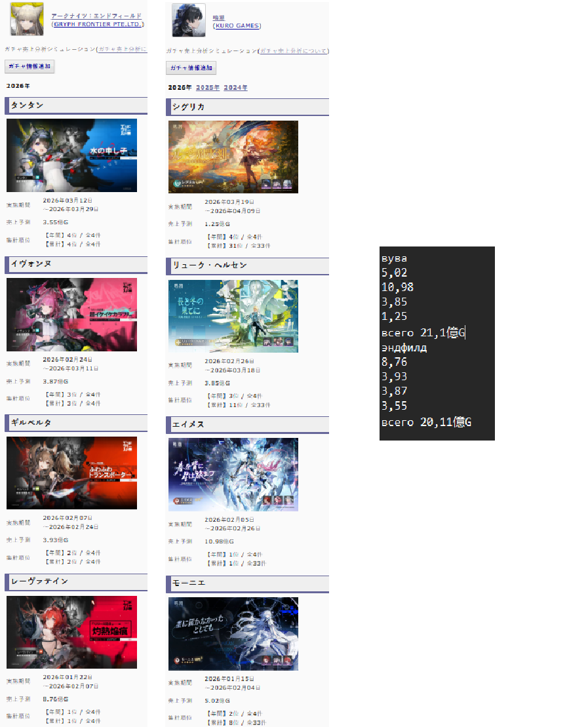Open the ギルベルタ banner image
The height and width of the screenshot is (727, 588).
pos(72,473)
